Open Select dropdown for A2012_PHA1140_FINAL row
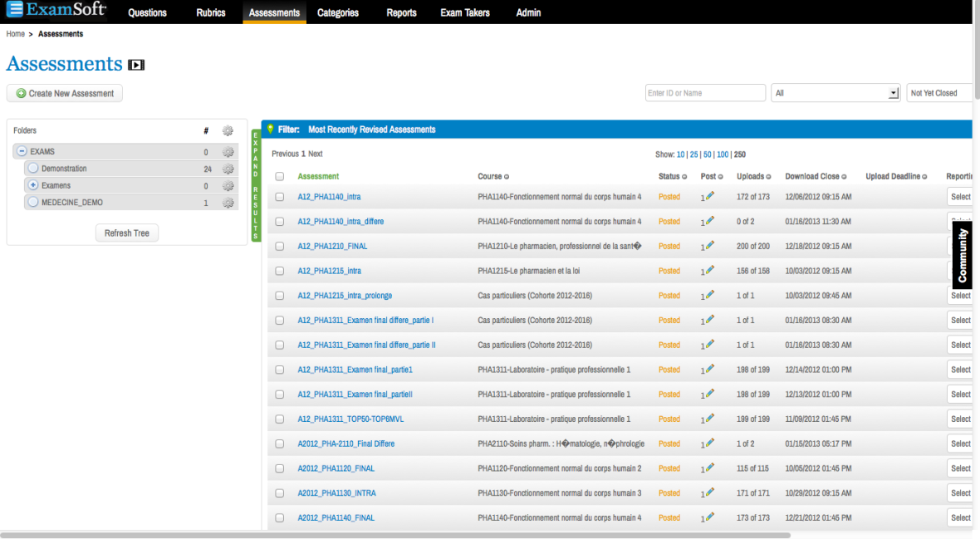 click(960, 517)
